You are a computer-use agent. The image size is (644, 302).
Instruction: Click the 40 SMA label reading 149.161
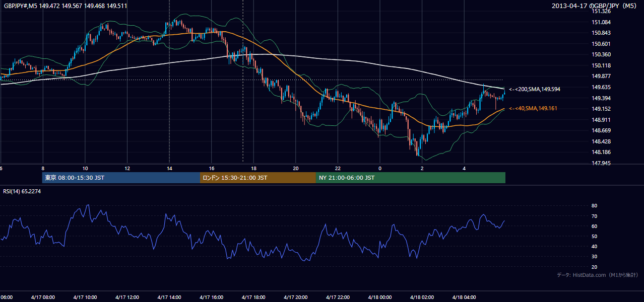(x=534, y=108)
